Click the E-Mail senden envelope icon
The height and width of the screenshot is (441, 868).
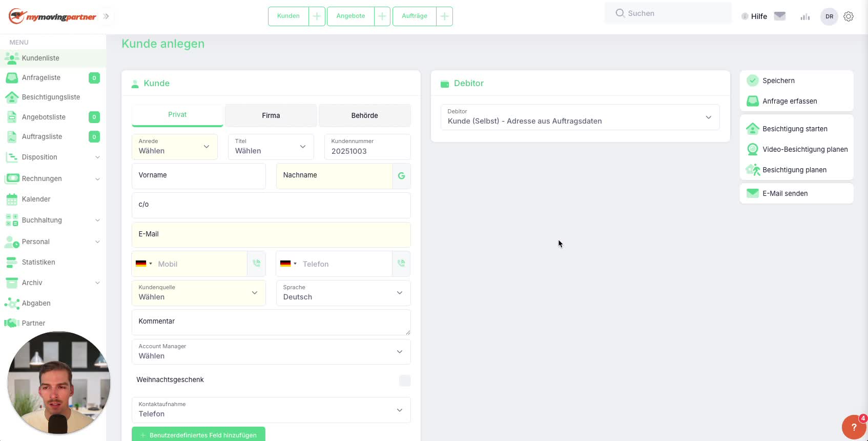point(753,193)
